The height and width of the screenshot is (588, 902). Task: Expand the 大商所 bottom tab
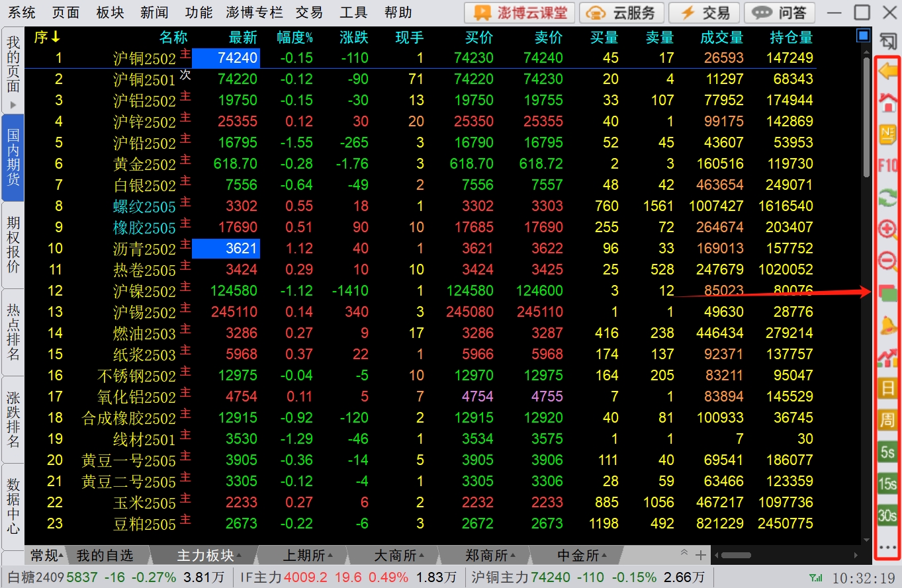coord(398,554)
